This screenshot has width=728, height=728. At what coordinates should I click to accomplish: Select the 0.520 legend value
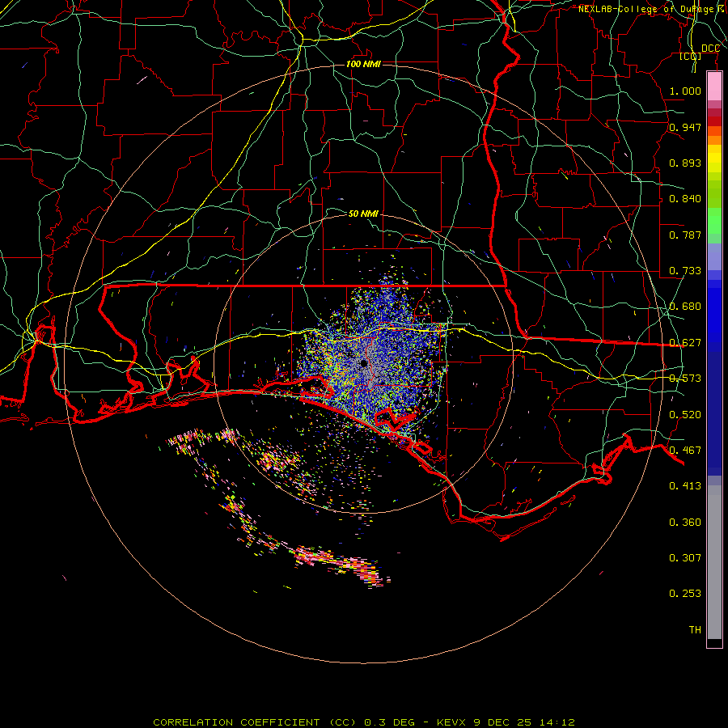[685, 415]
